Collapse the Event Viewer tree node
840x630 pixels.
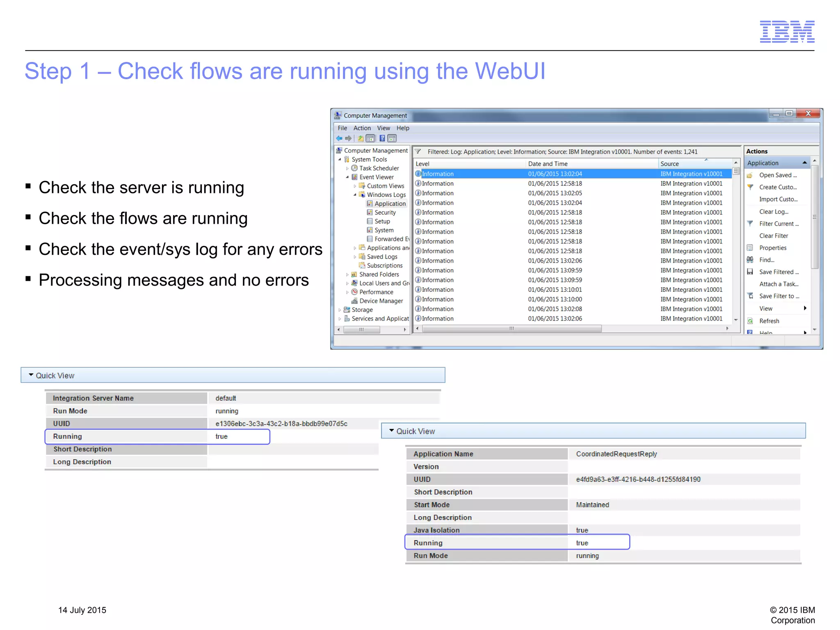click(x=347, y=177)
